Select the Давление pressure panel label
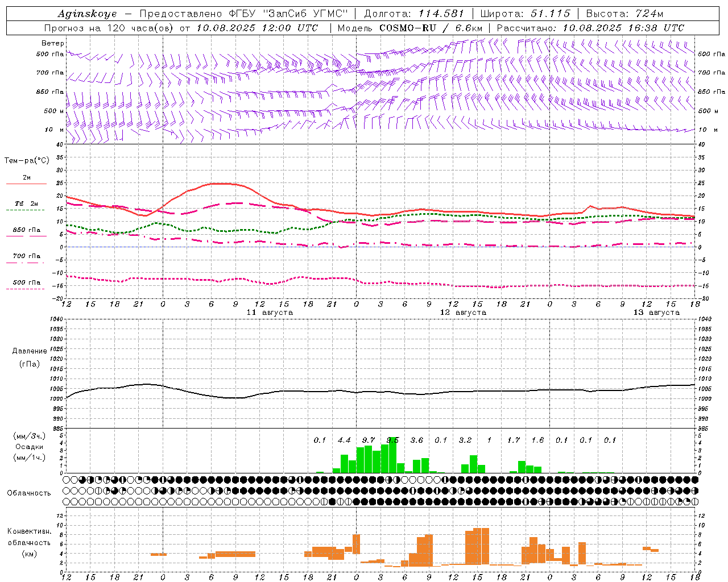728x582 pixels. [x=30, y=351]
